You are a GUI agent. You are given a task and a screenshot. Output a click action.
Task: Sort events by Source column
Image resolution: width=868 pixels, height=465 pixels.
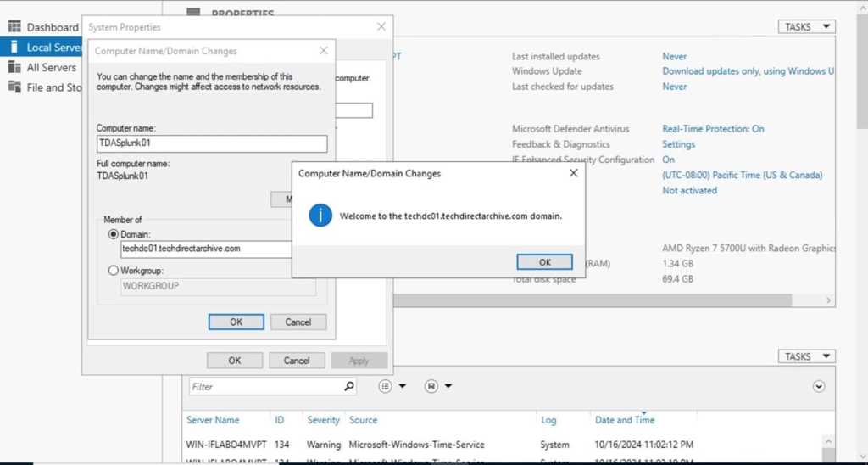(363, 420)
